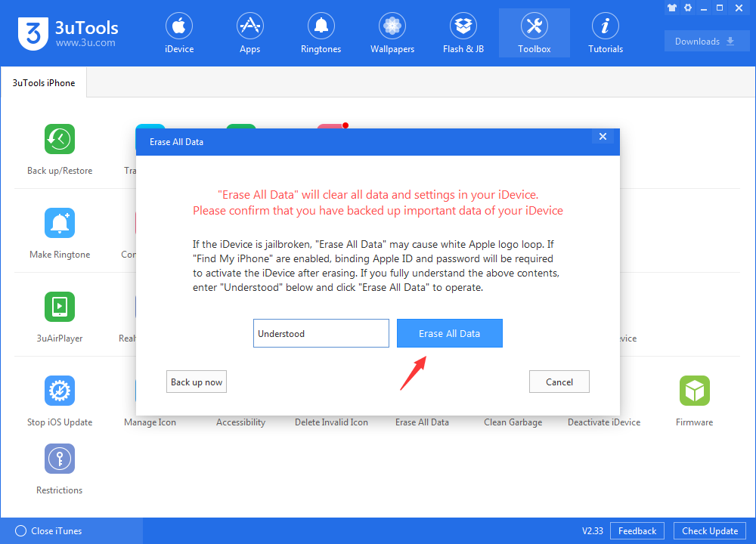The height and width of the screenshot is (544, 756).
Task: Minimize the 3uTools window
Action: coord(704,8)
